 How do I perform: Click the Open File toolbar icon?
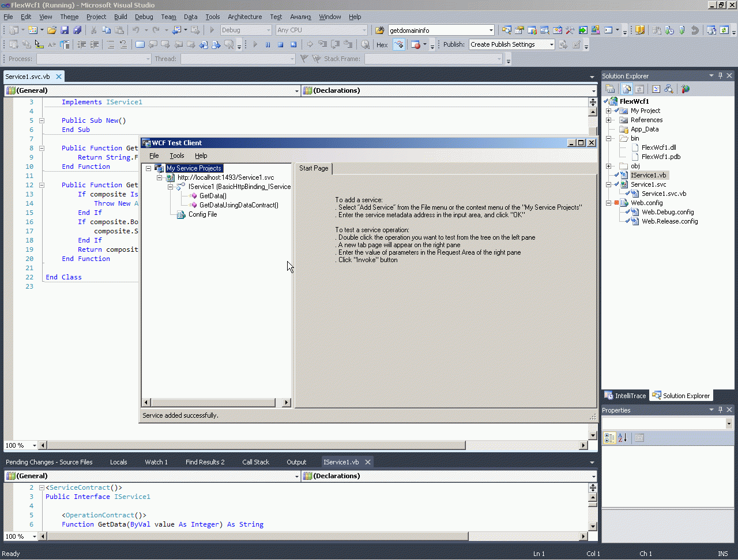tap(52, 30)
